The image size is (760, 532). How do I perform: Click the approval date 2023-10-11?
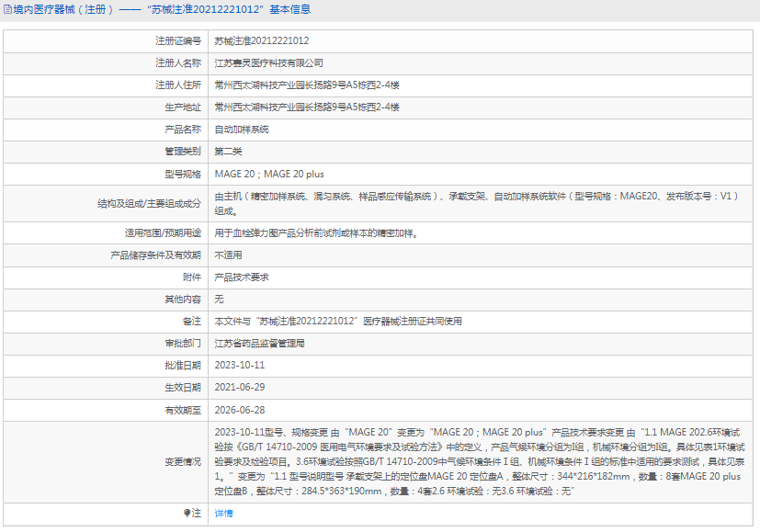click(240, 366)
